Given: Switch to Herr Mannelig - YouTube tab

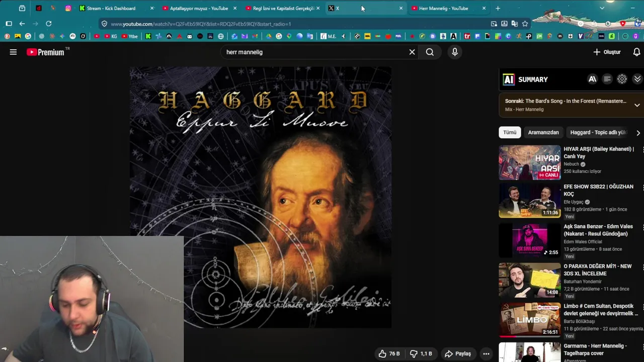Looking at the screenshot, I should (x=449, y=8).
